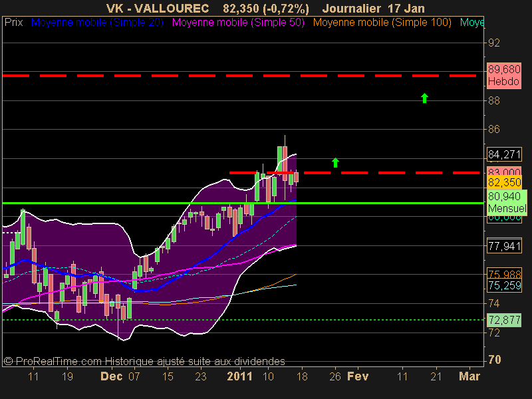Click the 'Journalier' timeframe label
Image resolution: width=532 pixels, height=399 pixels.
click(x=352, y=8)
